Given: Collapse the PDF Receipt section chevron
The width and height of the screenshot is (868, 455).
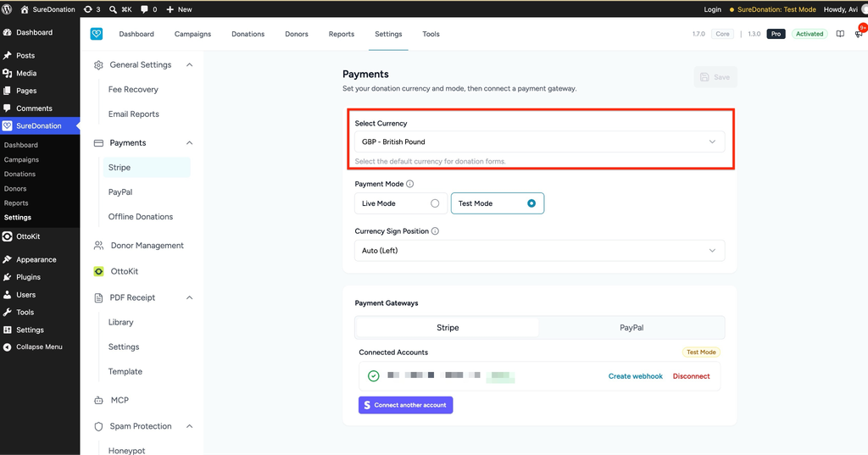Looking at the screenshot, I should [x=189, y=297].
